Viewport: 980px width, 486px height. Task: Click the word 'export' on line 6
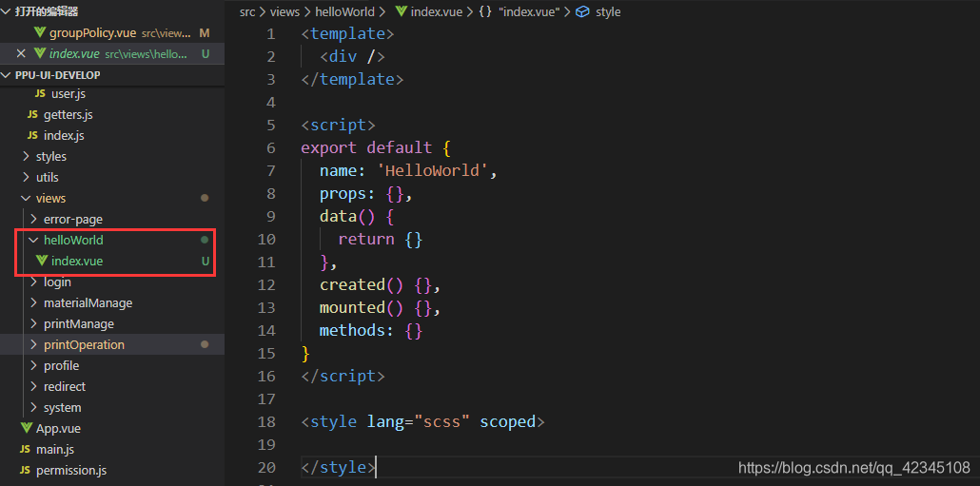(329, 148)
